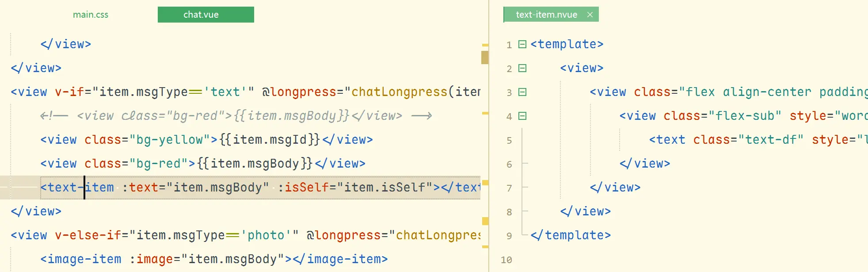Collapse the template block on line 1
The image size is (868, 272).
pos(522,44)
